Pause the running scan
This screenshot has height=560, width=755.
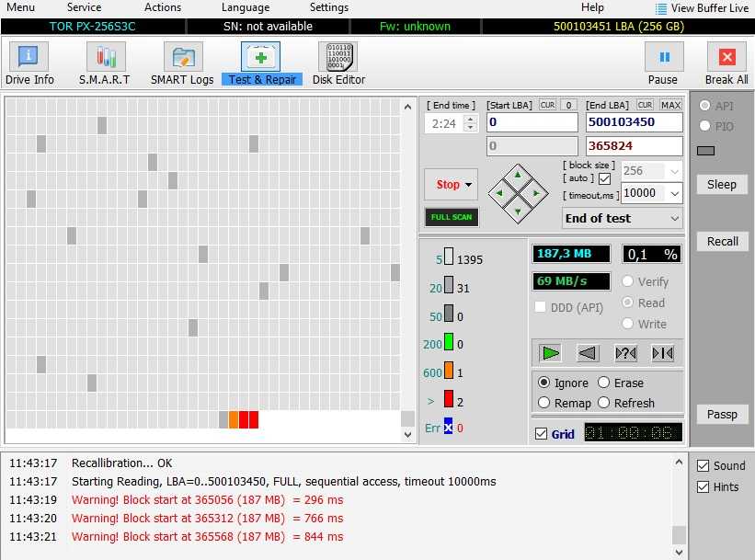point(663,63)
